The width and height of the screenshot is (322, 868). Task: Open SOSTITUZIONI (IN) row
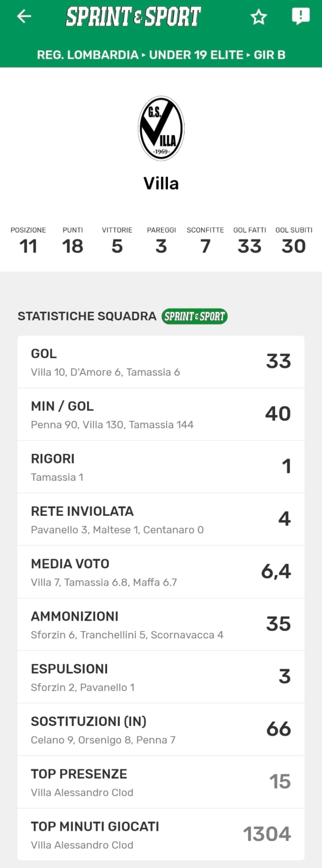[161, 730]
